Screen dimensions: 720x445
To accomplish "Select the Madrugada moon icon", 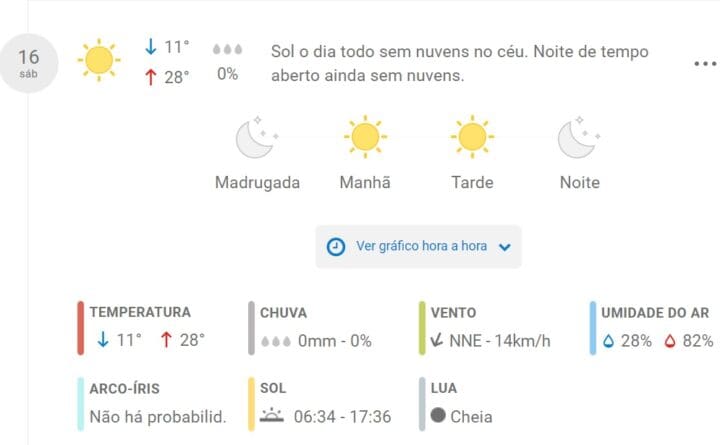I will pos(257,137).
